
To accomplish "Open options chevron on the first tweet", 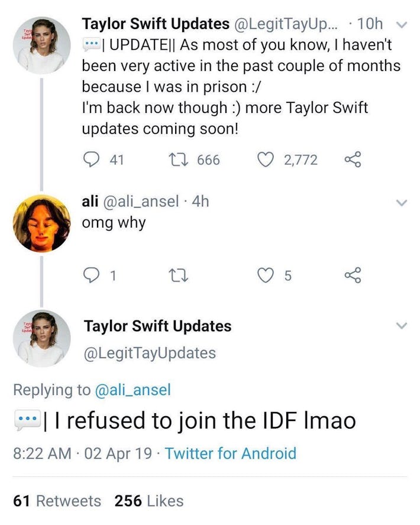I will click(x=402, y=24).
